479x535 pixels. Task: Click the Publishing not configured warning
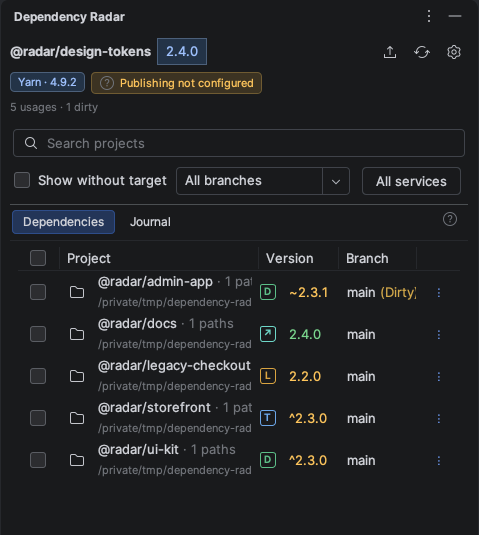click(176, 83)
